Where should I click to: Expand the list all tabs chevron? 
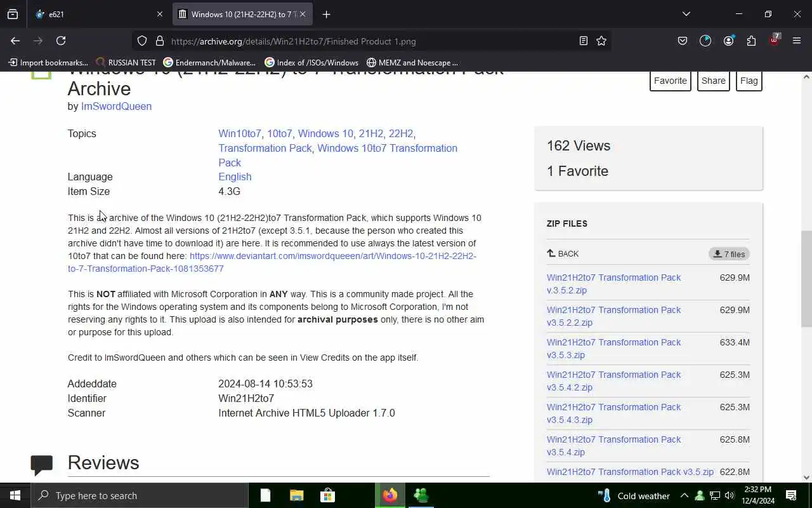[686, 14]
